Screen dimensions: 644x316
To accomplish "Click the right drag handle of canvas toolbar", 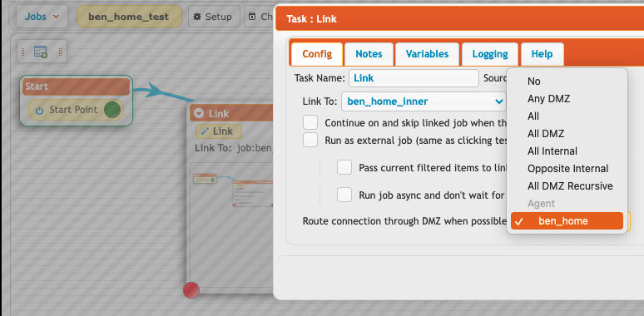I will pyautogui.click(x=60, y=52).
